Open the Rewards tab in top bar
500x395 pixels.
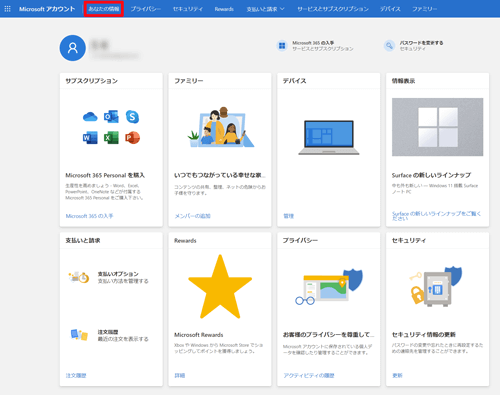click(224, 9)
